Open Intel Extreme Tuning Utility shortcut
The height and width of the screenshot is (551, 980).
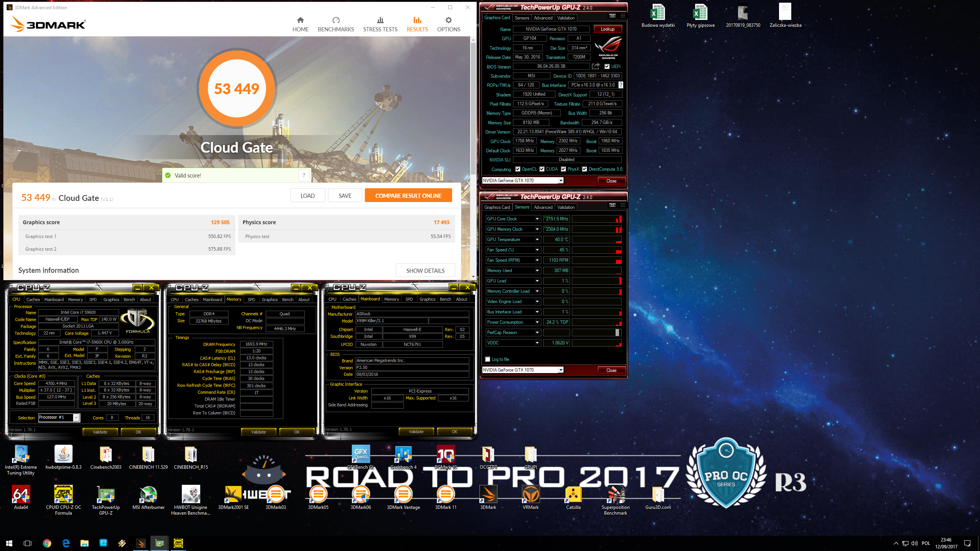tap(21, 460)
